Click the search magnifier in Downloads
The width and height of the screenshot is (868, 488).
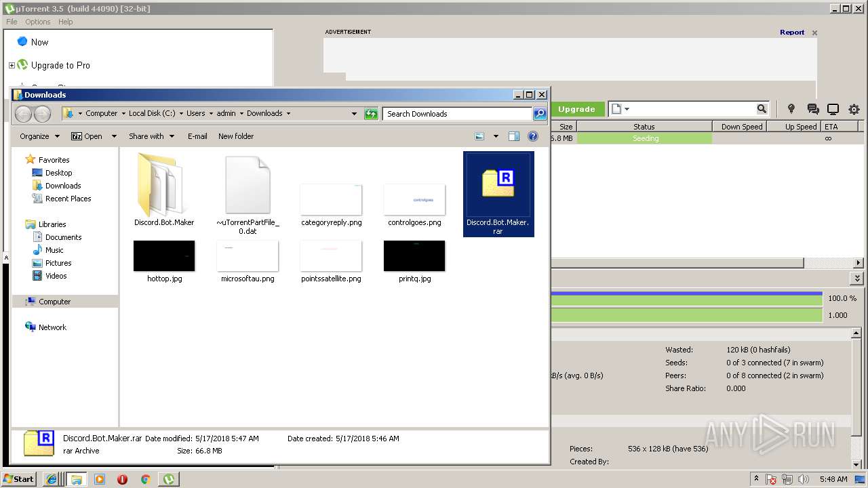pos(540,114)
